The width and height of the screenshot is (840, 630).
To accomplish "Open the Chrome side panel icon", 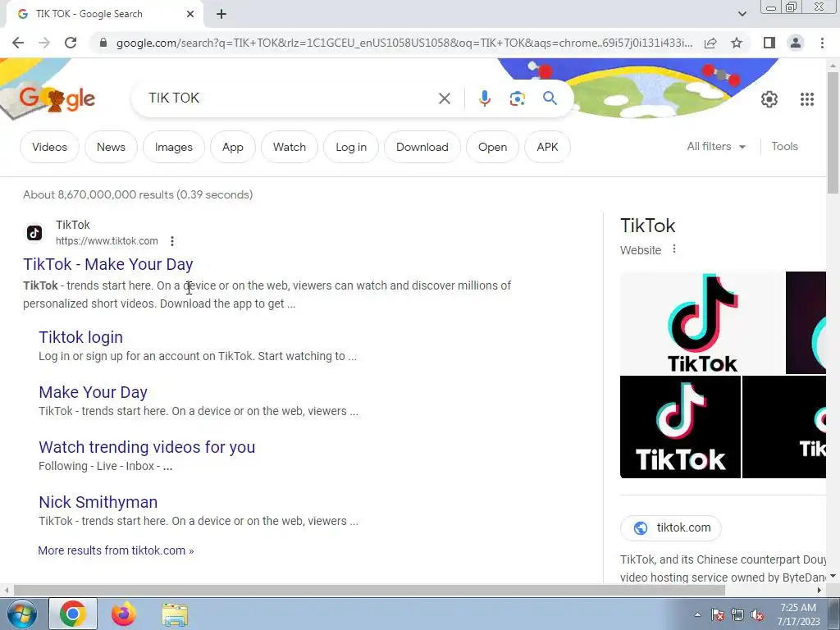I will (769, 43).
